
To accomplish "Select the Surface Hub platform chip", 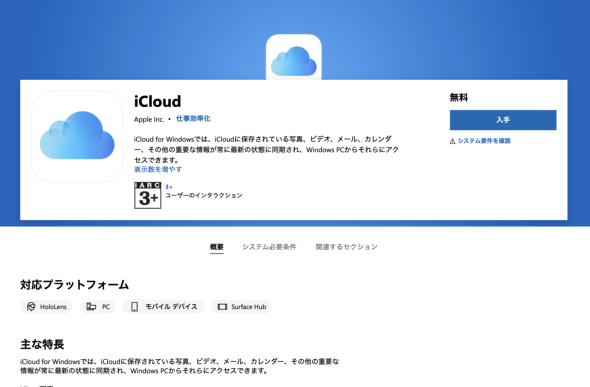I will coord(242,307).
